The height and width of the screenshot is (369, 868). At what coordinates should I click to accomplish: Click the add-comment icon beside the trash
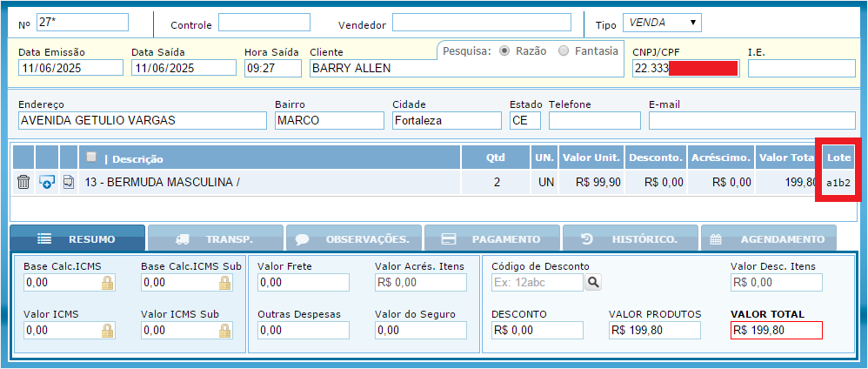coord(47,182)
